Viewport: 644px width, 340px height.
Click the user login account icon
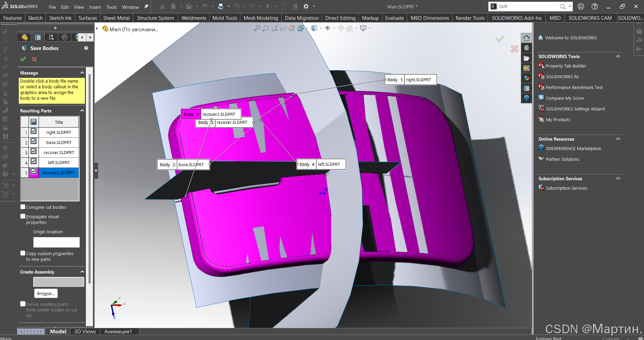pyautogui.click(x=581, y=6)
